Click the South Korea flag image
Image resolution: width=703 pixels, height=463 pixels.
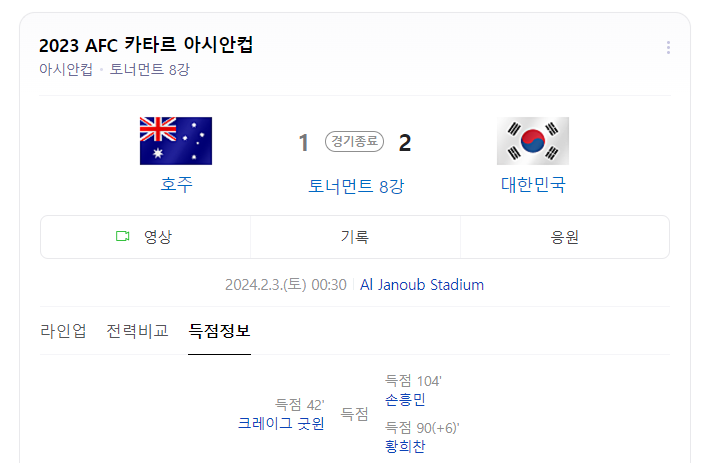(x=533, y=141)
